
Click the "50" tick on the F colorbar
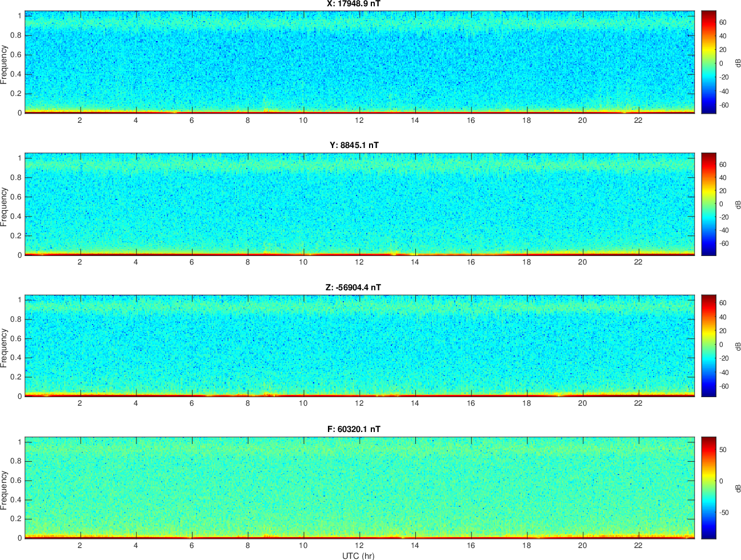[x=722, y=450]
